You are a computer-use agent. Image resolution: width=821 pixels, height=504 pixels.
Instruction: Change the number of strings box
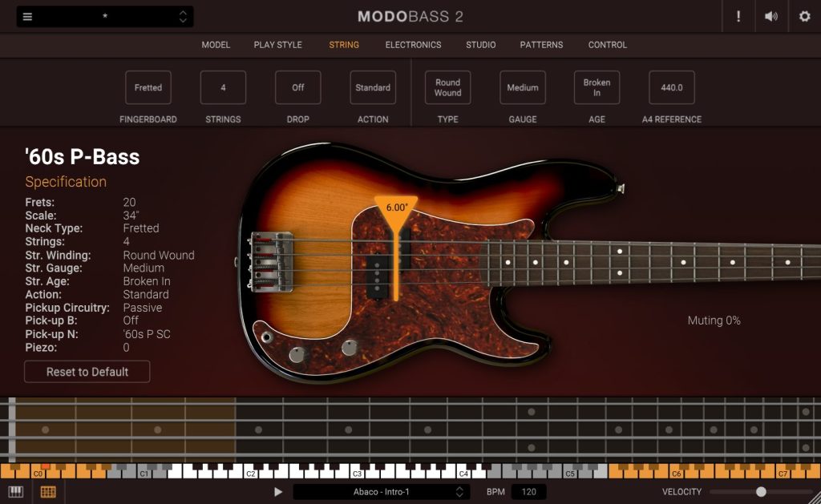pos(223,87)
